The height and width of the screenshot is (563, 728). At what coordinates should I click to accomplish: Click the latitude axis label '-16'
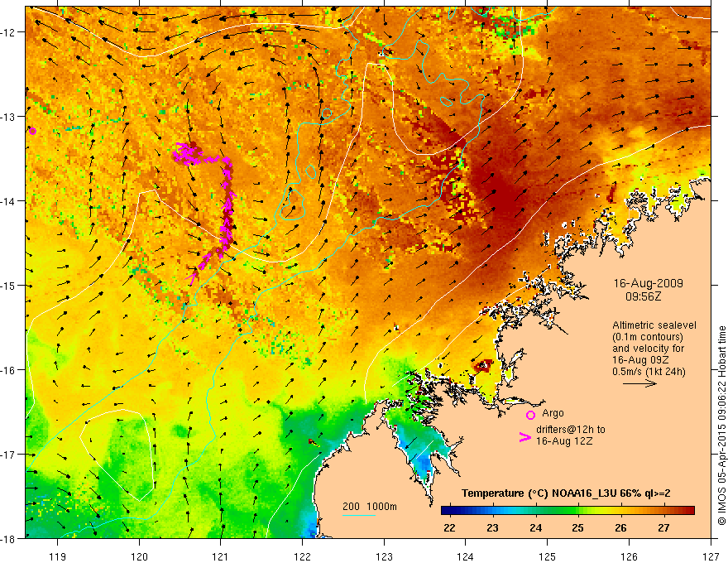[8, 370]
